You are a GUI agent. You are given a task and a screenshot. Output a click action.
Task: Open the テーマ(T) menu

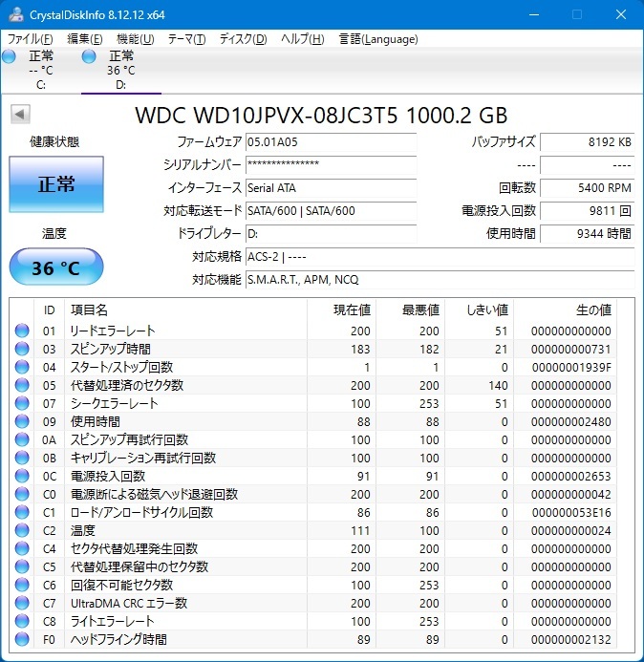tap(186, 39)
